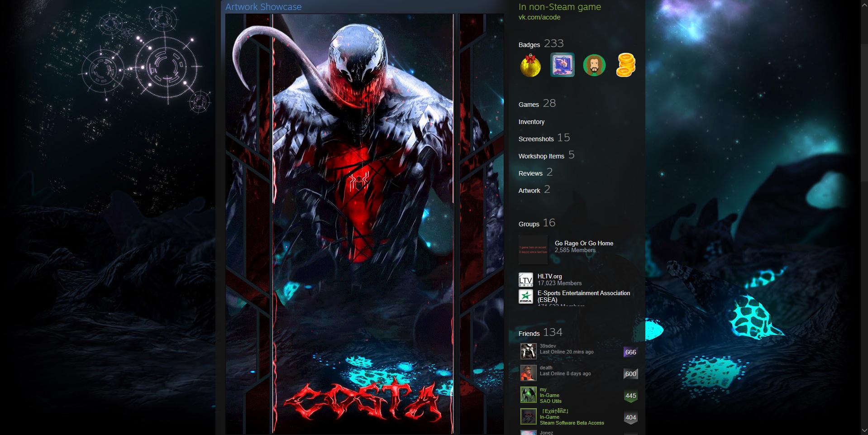Click 'Last Online 20 mins ago' text
Viewport: 868px width, 435px height.
[567, 352]
